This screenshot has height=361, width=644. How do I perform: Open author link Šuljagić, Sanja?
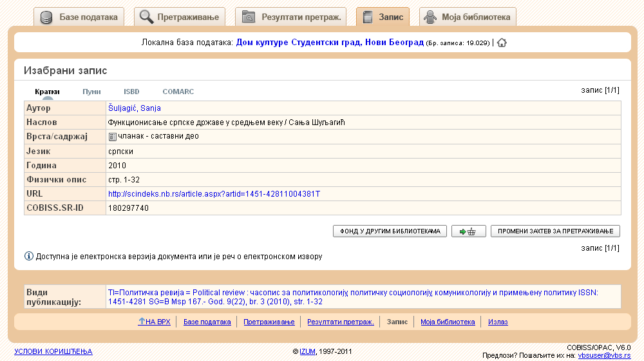[135, 108]
